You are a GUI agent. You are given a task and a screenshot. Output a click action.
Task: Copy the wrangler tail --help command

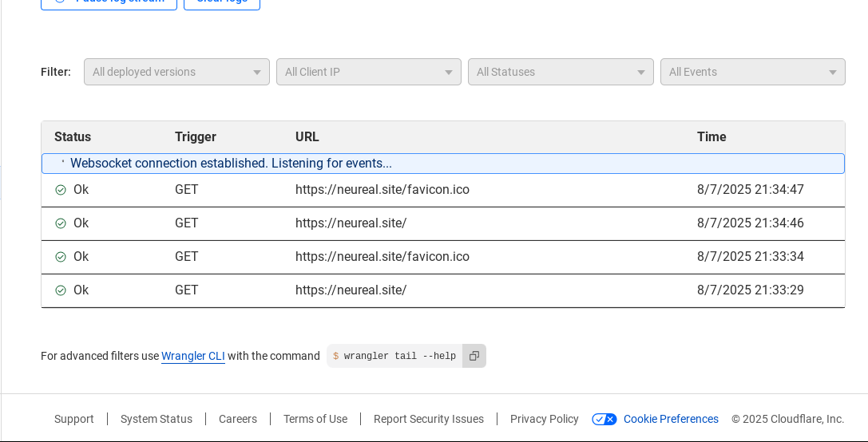pyautogui.click(x=474, y=356)
